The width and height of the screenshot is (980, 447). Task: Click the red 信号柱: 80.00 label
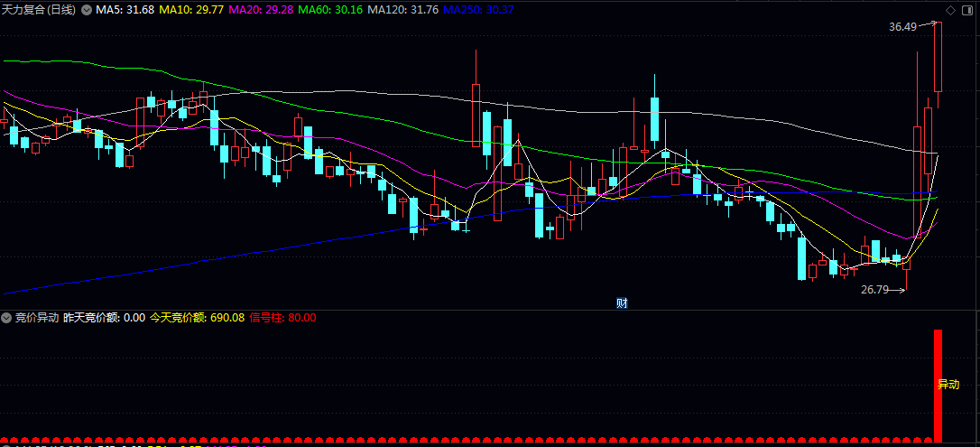tap(282, 318)
